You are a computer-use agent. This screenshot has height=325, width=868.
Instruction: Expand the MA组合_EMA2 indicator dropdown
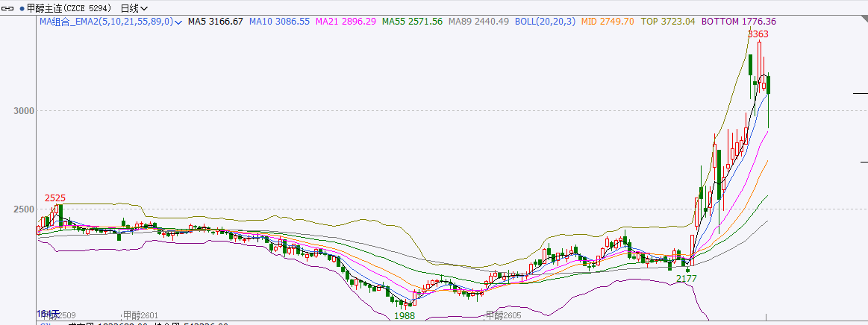point(178,22)
